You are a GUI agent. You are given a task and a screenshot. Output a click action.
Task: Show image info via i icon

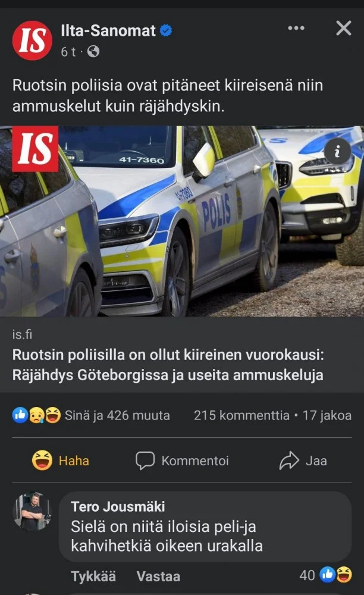(337, 151)
